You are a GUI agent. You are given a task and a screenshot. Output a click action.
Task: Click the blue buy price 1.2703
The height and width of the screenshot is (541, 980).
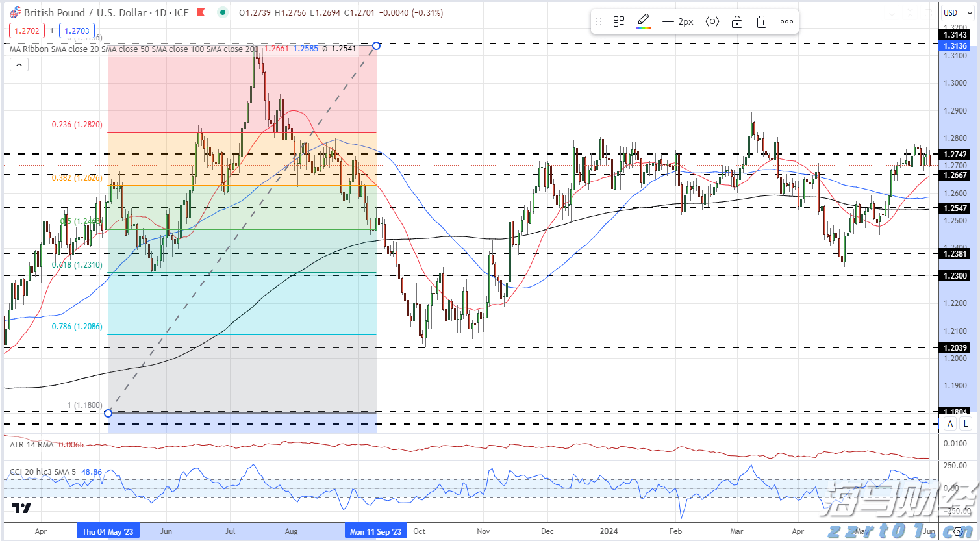[x=77, y=31]
